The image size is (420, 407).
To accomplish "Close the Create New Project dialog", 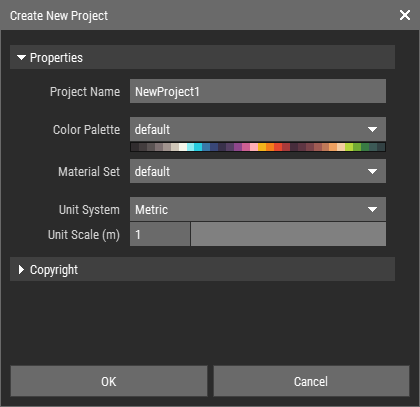I will pyautogui.click(x=405, y=15).
